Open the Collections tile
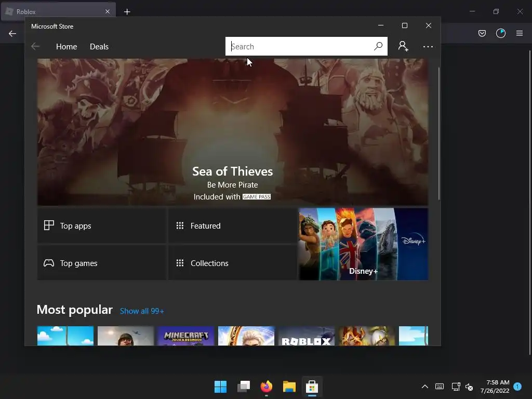This screenshot has height=399, width=532. (232, 263)
